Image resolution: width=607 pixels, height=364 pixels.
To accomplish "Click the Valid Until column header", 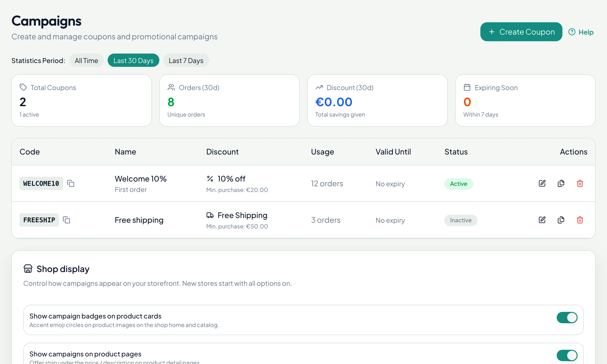I will (x=393, y=152).
